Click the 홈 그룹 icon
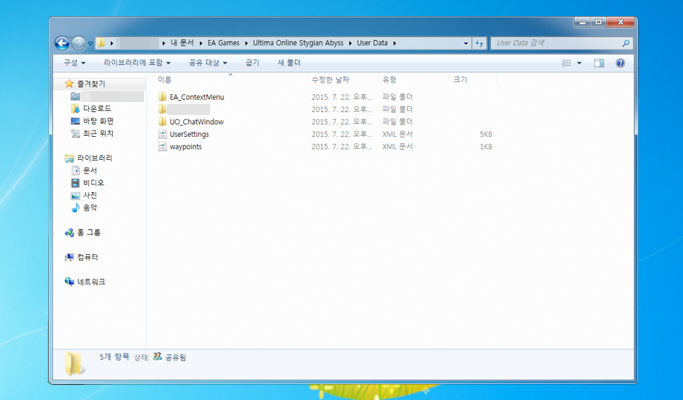 (69, 233)
